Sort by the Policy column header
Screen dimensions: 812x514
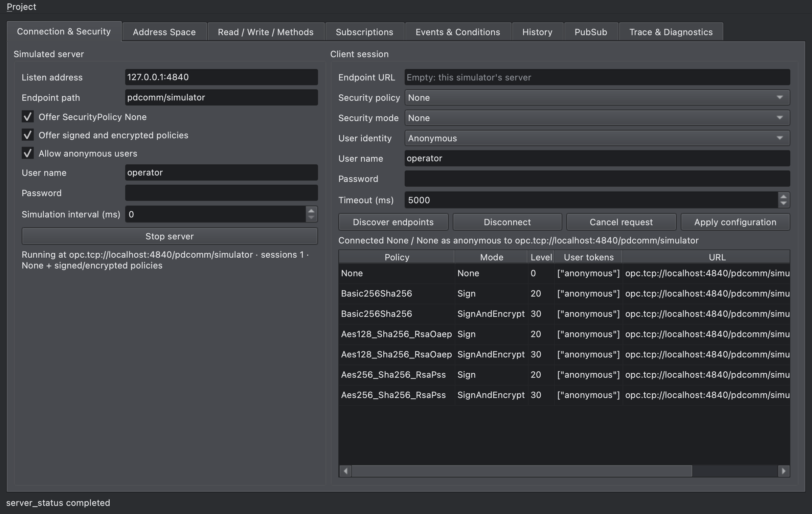point(397,257)
